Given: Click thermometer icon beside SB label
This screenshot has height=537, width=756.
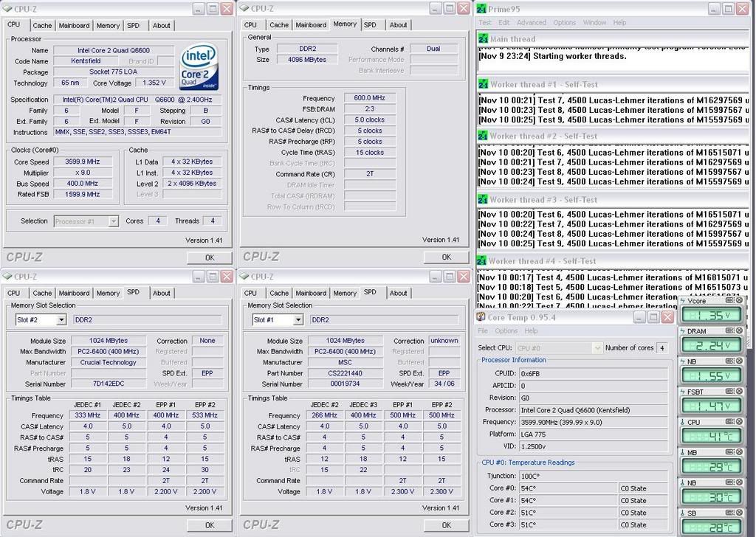Looking at the screenshot, I should click(x=683, y=513).
